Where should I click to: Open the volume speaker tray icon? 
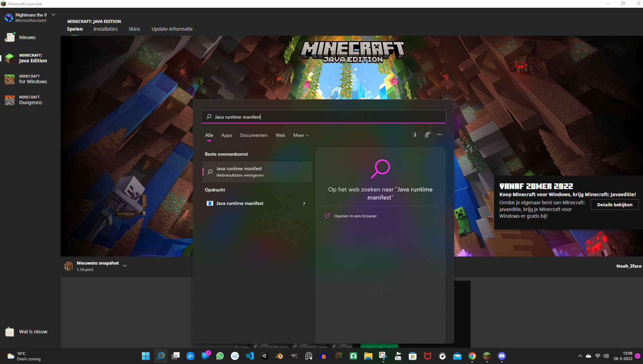point(606,356)
